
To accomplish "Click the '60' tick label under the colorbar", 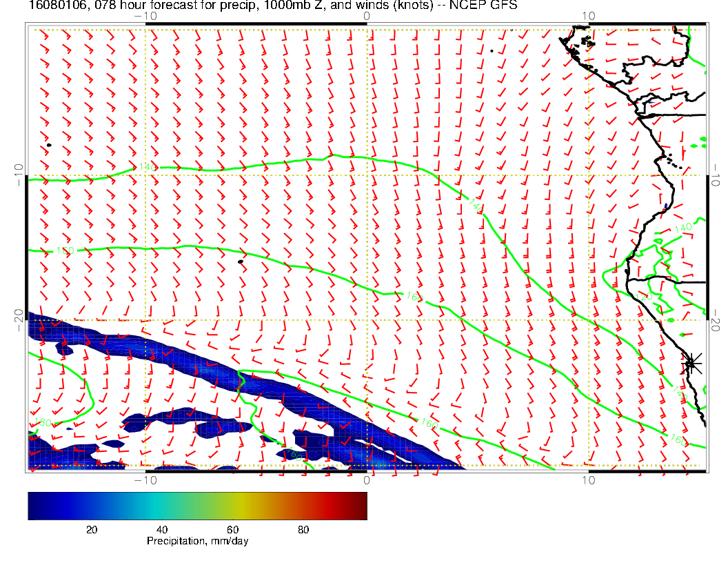I will tap(232, 530).
